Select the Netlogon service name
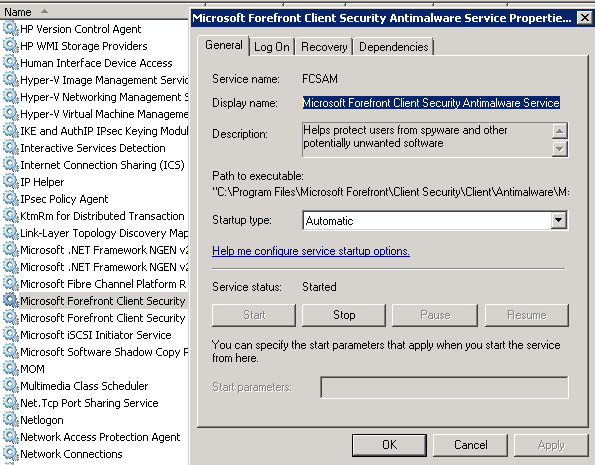Viewport: 595px width, 465px height. point(42,420)
